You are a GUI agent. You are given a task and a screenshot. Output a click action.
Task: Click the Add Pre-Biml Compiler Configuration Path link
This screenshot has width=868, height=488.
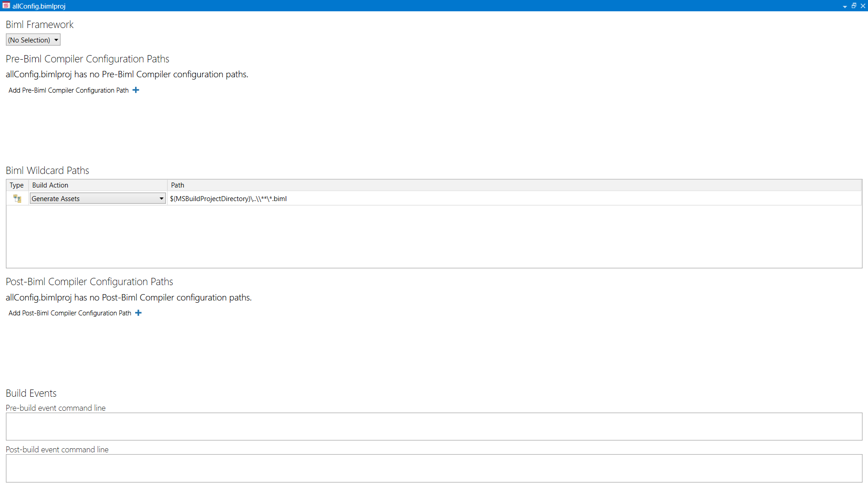68,90
